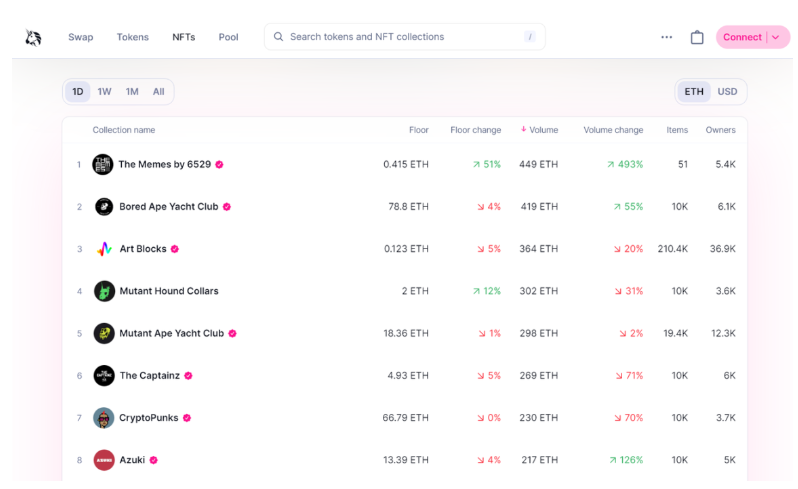This screenshot has width=798, height=489.
Task: Click the 78.8 ETH floor price
Action: coord(409,207)
